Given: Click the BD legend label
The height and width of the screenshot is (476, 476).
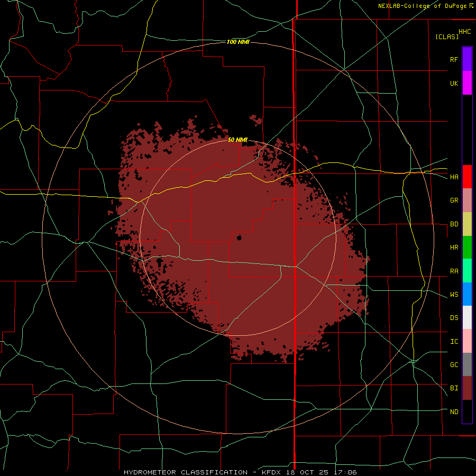Looking at the screenshot, I should coord(454,224).
